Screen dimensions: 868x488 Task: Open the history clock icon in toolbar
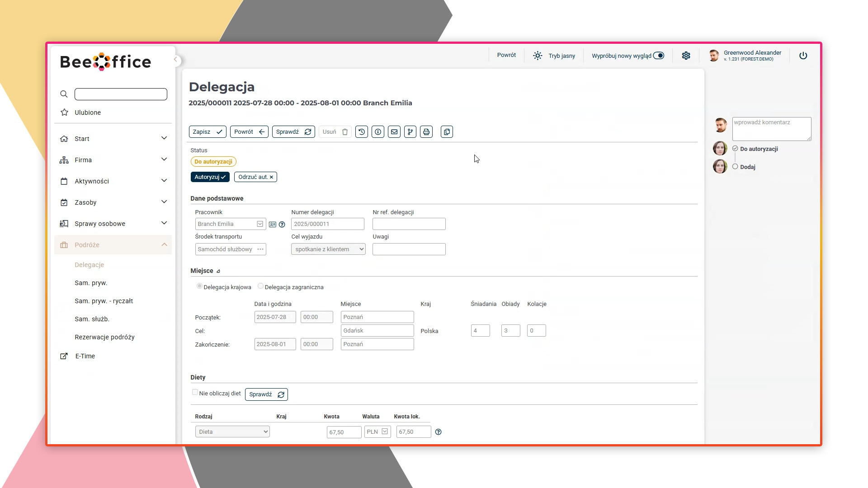[x=361, y=132]
